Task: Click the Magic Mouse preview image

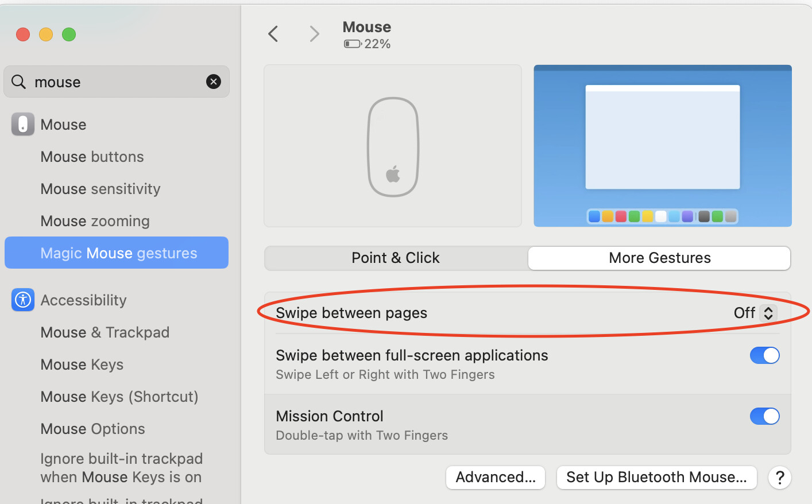Action: pyautogui.click(x=393, y=146)
